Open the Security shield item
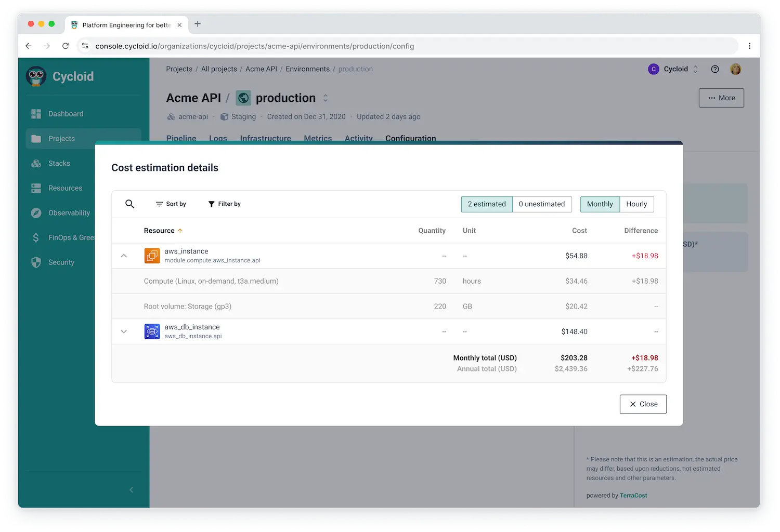780x532 pixels. pos(61,262)
